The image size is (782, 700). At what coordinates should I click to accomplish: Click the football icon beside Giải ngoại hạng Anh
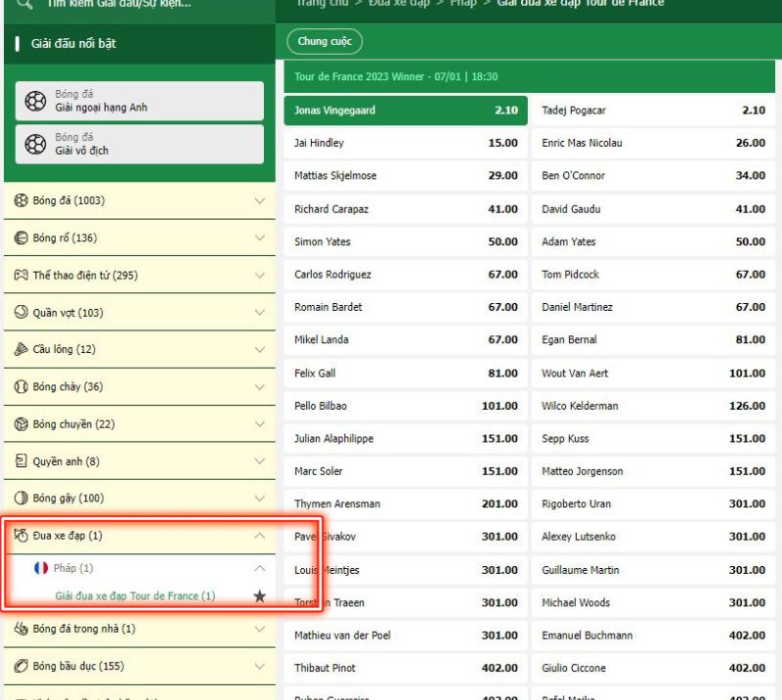tap(35, 101)
